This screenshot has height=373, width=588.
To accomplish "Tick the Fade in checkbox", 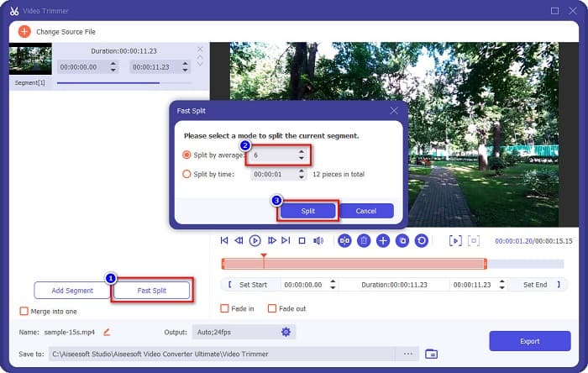I will (225, 308).
